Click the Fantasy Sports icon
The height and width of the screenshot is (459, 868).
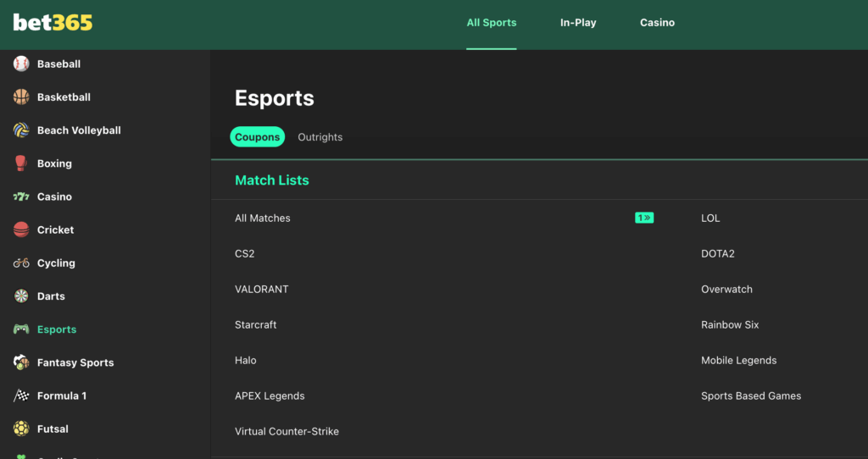(x=21, y=362)
